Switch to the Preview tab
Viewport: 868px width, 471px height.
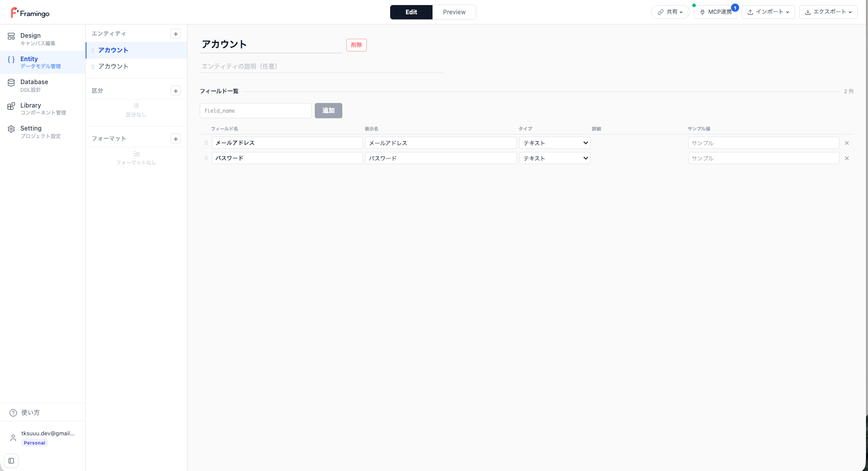(454, 12)
